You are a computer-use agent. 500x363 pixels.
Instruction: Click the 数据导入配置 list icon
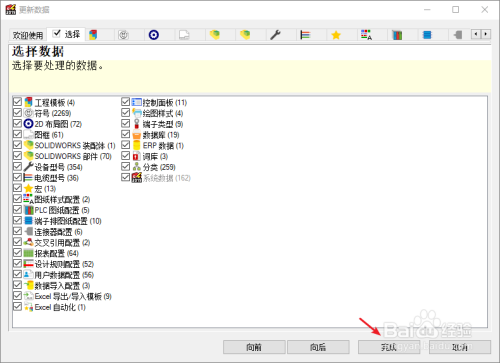28,285
